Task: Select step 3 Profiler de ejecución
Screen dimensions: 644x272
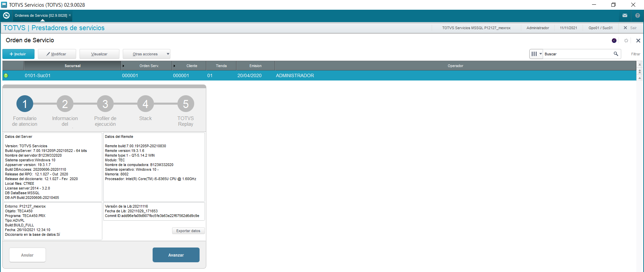Action: [x=105, y=104]
